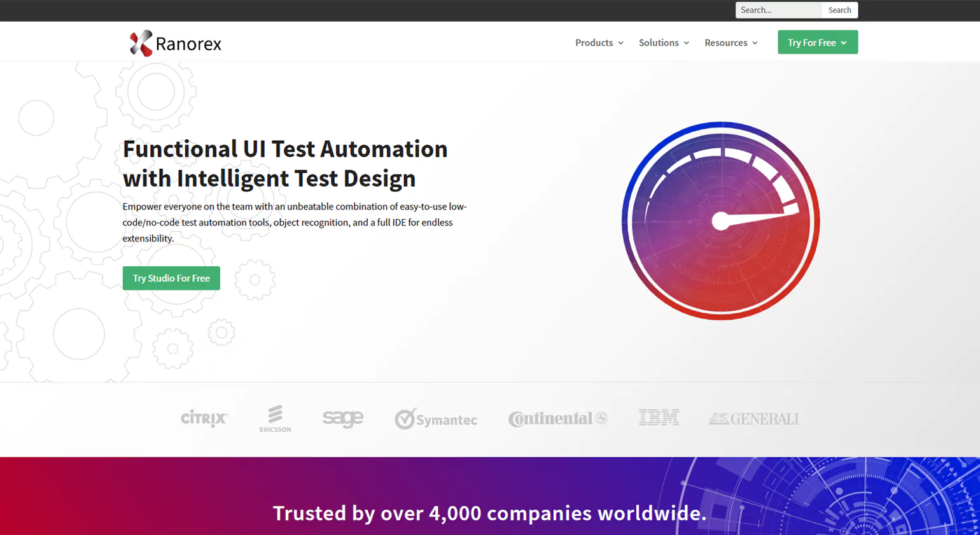This screenshot has width=980, height=535.
Task: Focus the Search text input field
Action: tap(778, 10)
